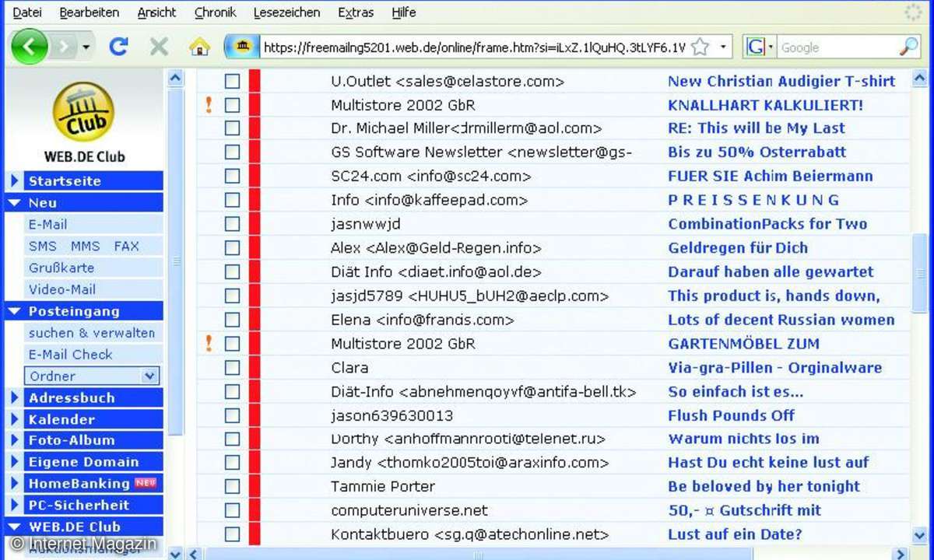Open the Bearbeiten menu

[x=89, y=12]
